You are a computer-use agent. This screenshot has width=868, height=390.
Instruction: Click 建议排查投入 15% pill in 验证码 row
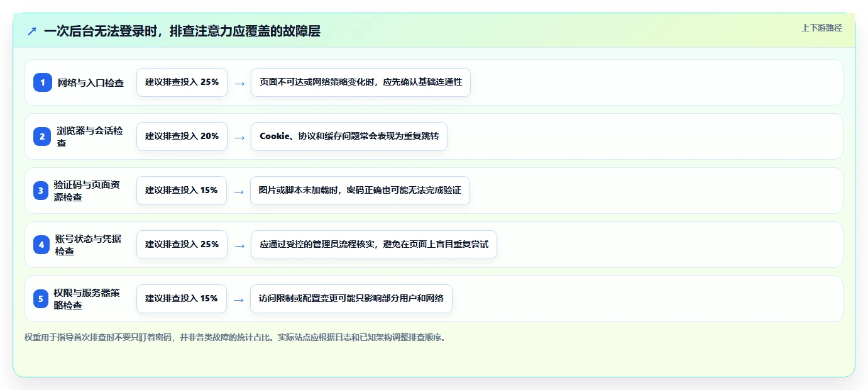coord(181,191)
